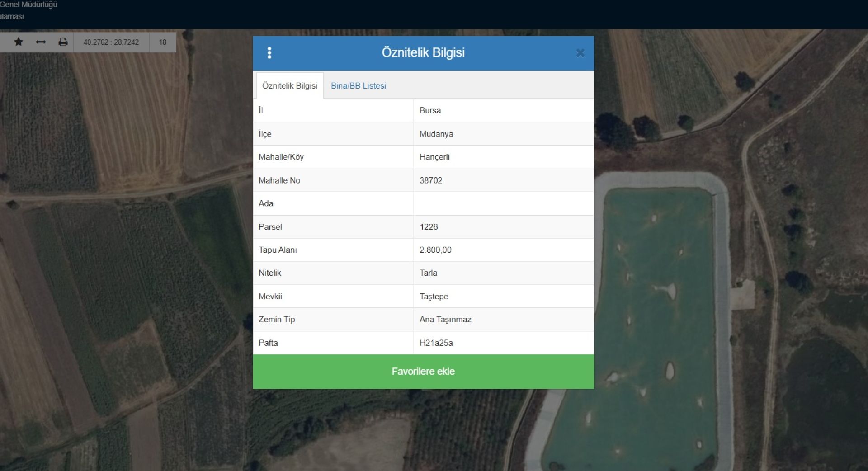
Task: Select the measure distance arrows icon
Action: (41, 42)
